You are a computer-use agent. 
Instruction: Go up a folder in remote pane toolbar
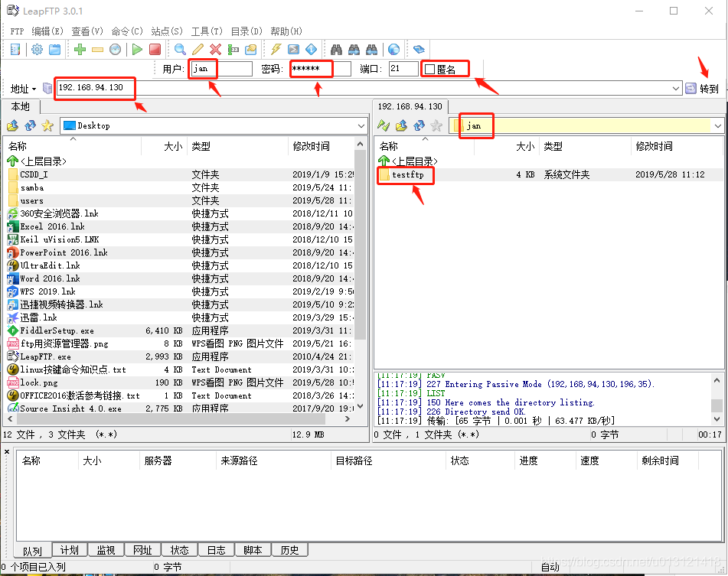coord(401,125)
